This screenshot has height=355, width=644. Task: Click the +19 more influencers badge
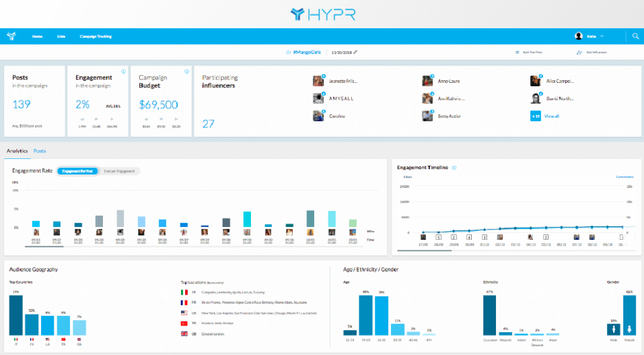pyautogui.click(x=536, y=116)
